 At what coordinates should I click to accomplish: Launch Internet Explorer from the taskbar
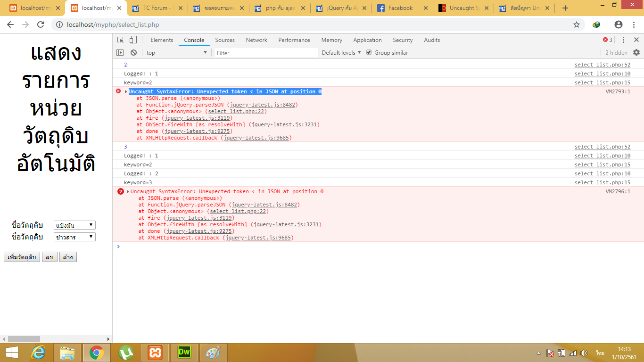tap(38, 353)
